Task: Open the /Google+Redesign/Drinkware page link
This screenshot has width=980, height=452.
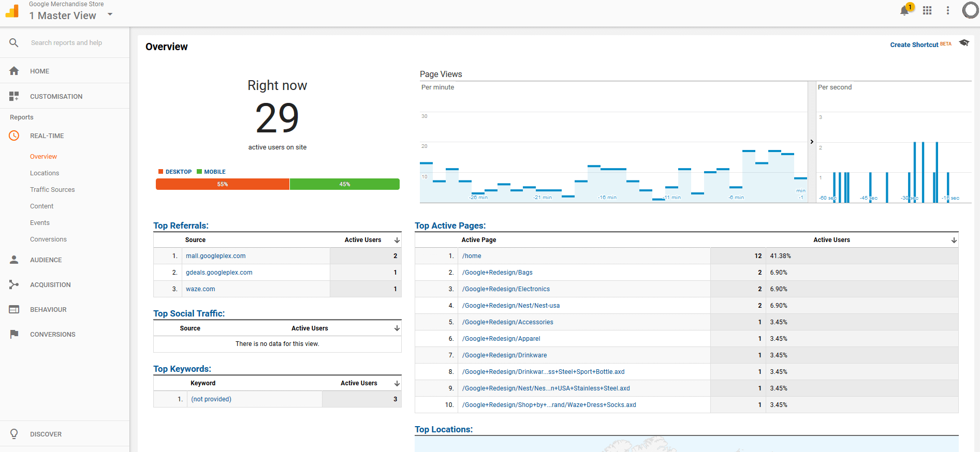Action: click(x=504, y=355)
